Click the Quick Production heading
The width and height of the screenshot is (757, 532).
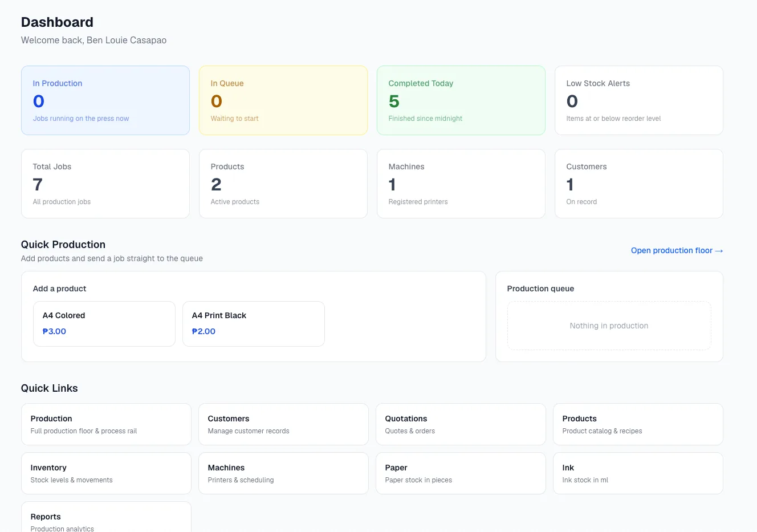pyautogui.click(x=63, y=245)
